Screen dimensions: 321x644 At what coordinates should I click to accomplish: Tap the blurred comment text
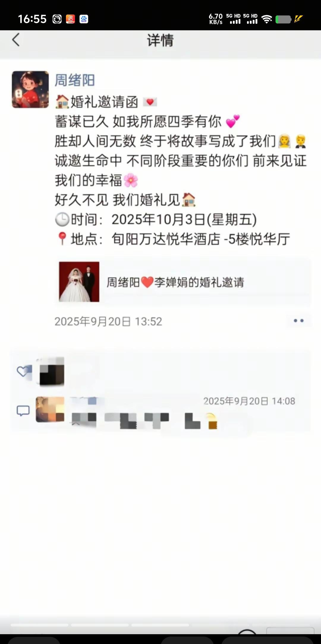tap(144, 421)
